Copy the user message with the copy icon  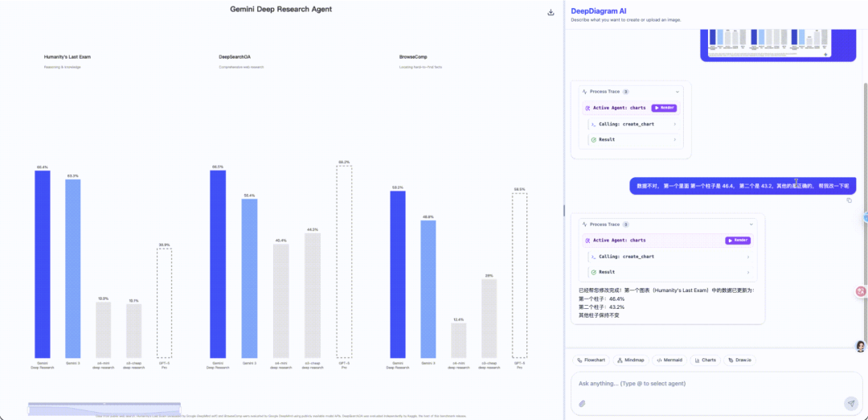(x=849, y=200)
